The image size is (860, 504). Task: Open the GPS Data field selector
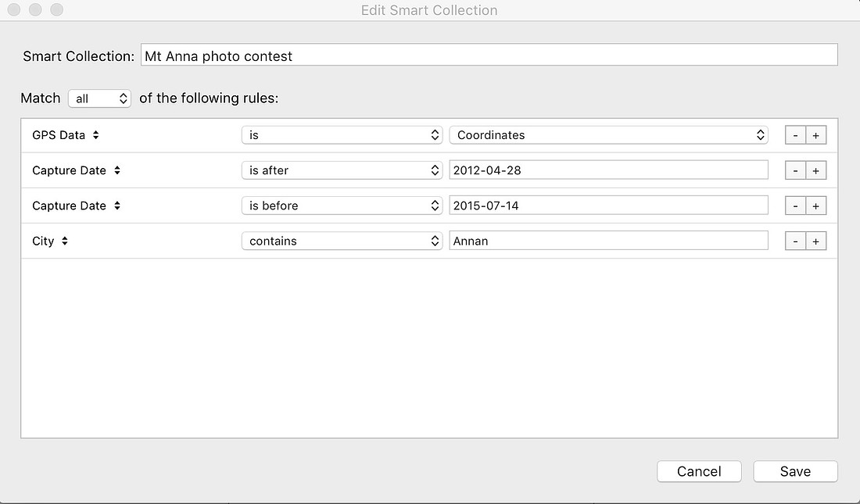click(x=66, y=135)
